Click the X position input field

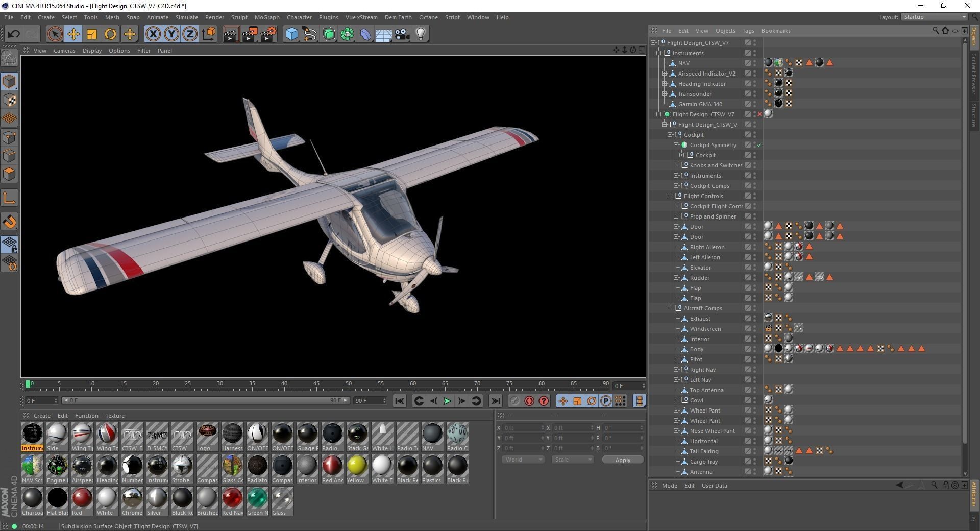[524, 428]
